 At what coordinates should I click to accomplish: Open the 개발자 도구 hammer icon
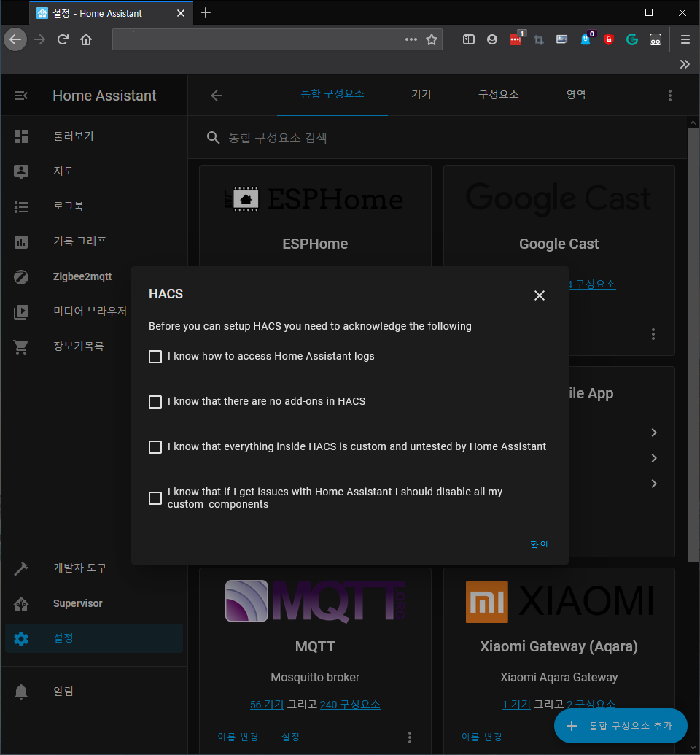coord(21,569)
